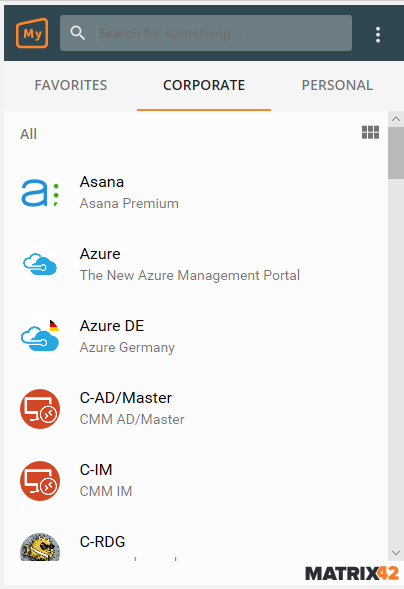Click the magnifier search icon
404x589 pixels.
[x=77, y=33]
